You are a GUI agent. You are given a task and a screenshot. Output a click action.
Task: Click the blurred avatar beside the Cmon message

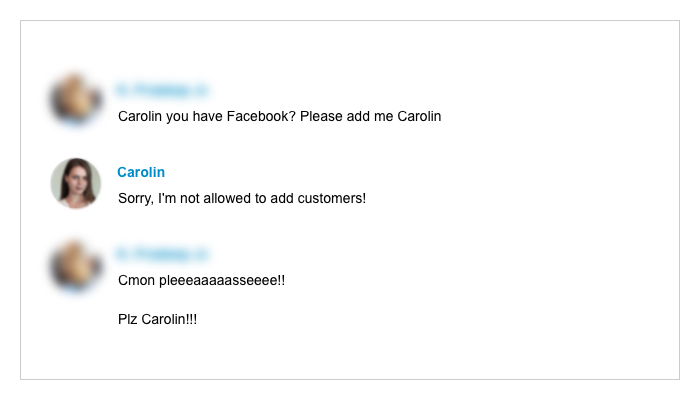pos(75,265)
